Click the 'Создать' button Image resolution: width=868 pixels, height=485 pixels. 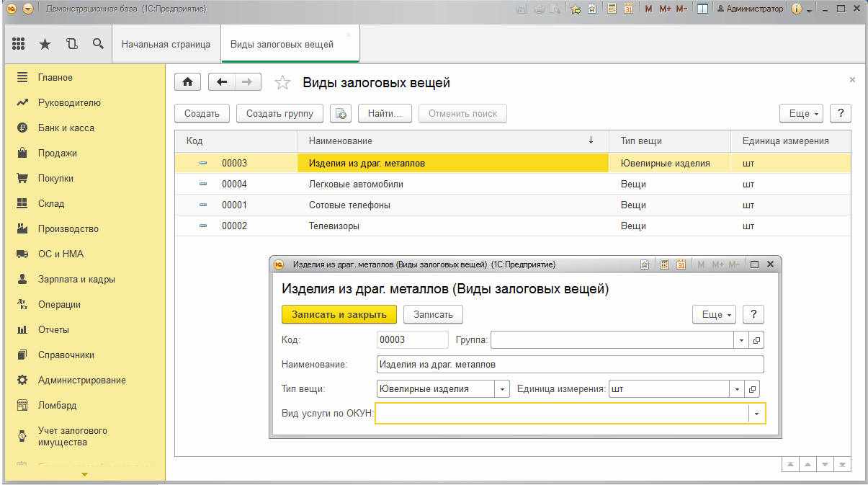[202, 113]
